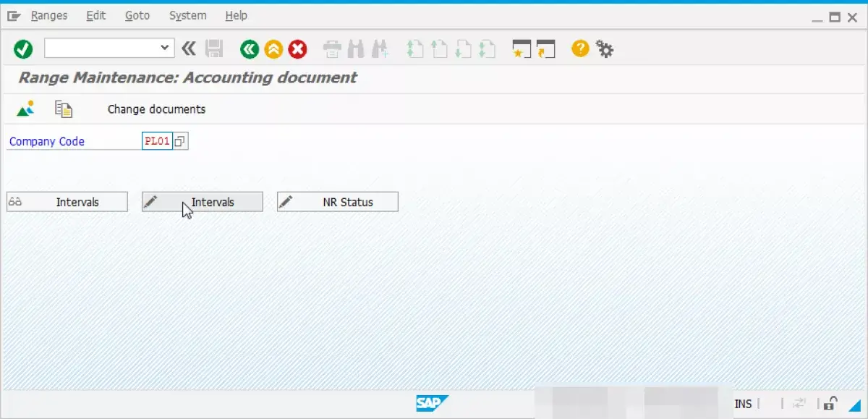The image size is (868, 419).
Task: Click the NR Status button
Action: pyautogui.click(x=337, y=202)
